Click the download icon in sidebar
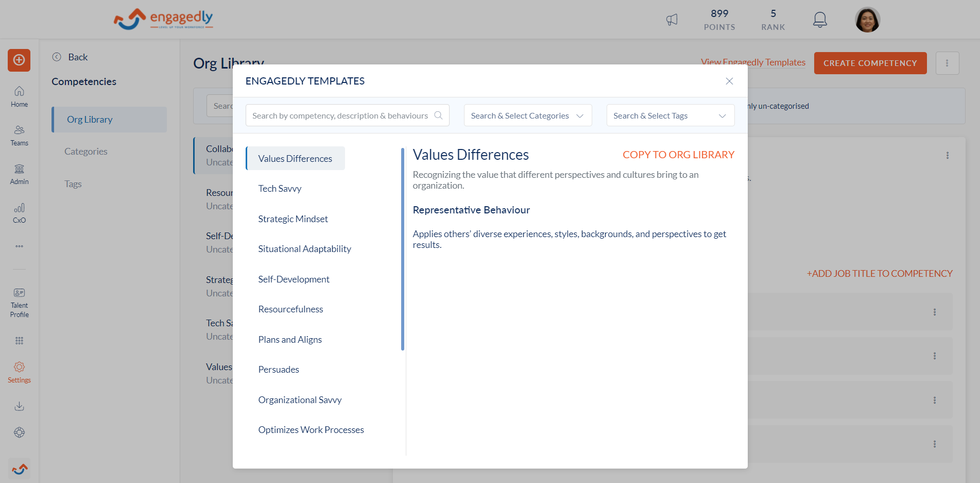The width and height of the screenshot is (980, 483). 19,406
